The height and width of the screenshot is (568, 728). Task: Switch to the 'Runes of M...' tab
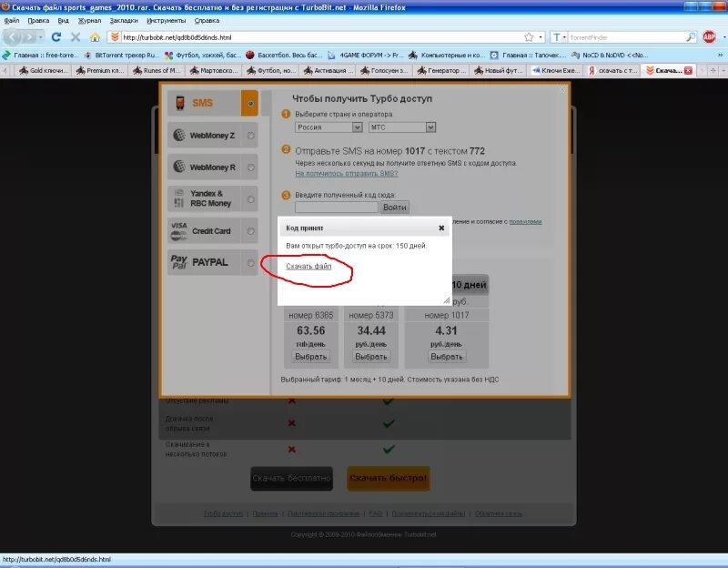point(157,71)
